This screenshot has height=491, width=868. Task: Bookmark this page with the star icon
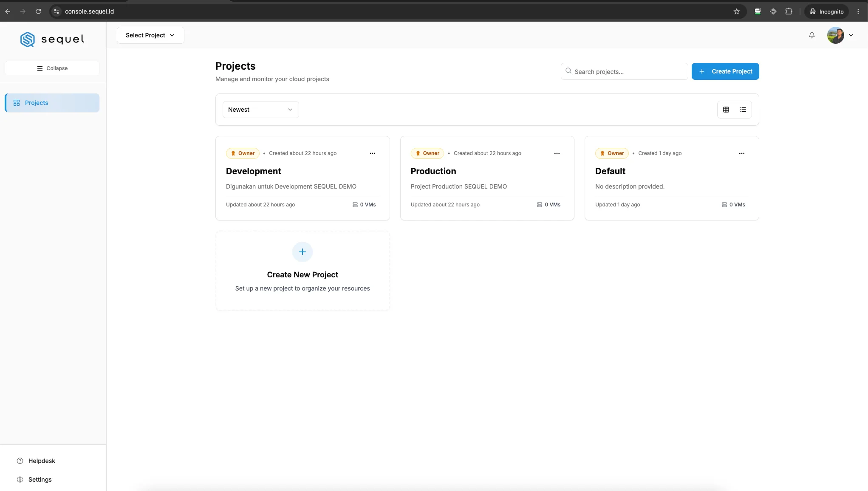pos(737,11)
